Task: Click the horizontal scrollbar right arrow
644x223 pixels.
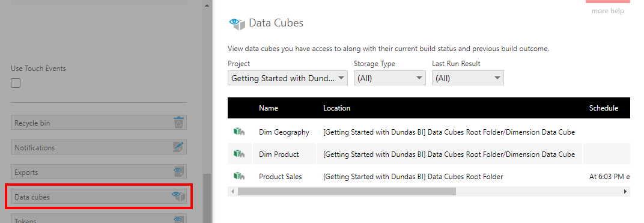Action: [x=625, y=191]
